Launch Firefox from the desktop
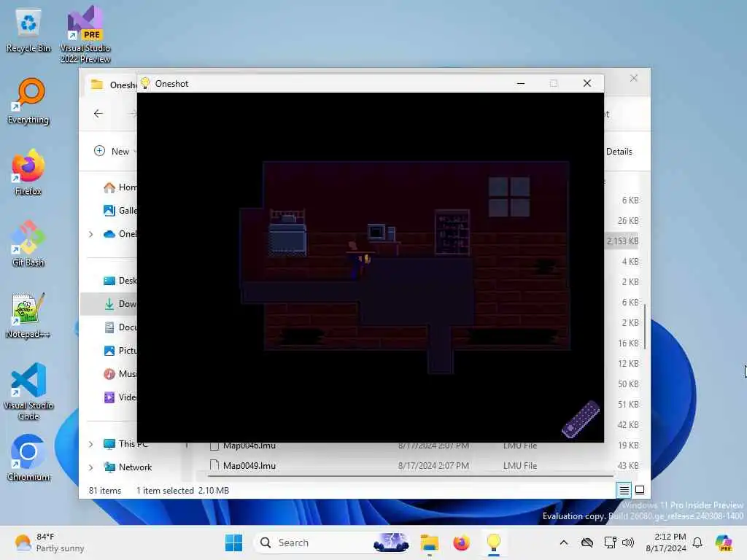Viewport: 747px width, 560px height. [x=28, y=172]
